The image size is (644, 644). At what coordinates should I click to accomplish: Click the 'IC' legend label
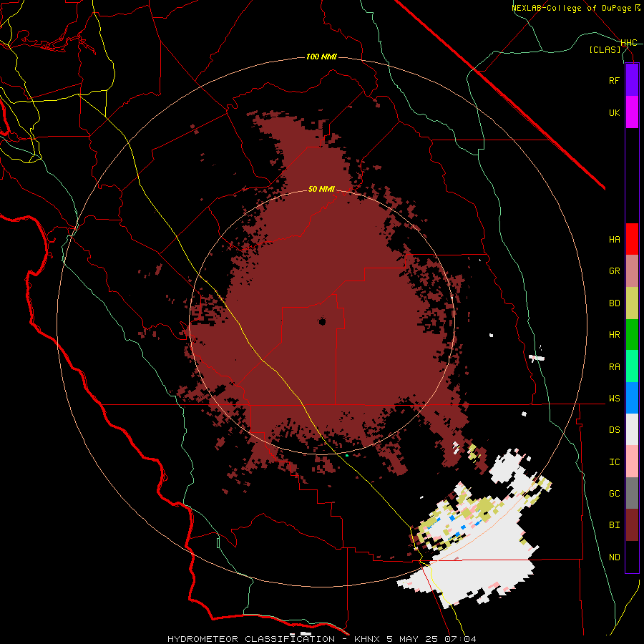614,462
